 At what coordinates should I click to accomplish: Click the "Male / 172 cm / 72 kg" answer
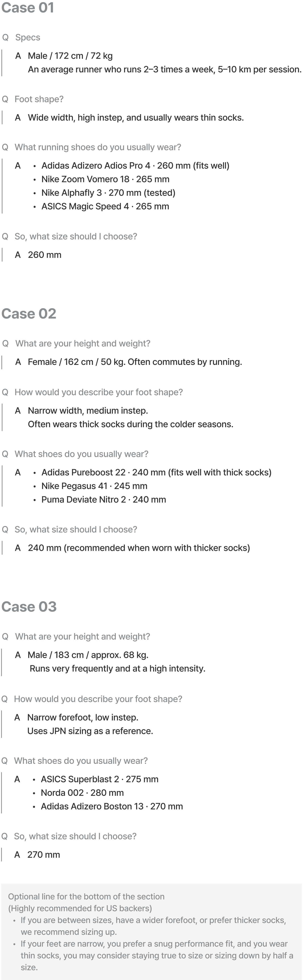(70, 56)
